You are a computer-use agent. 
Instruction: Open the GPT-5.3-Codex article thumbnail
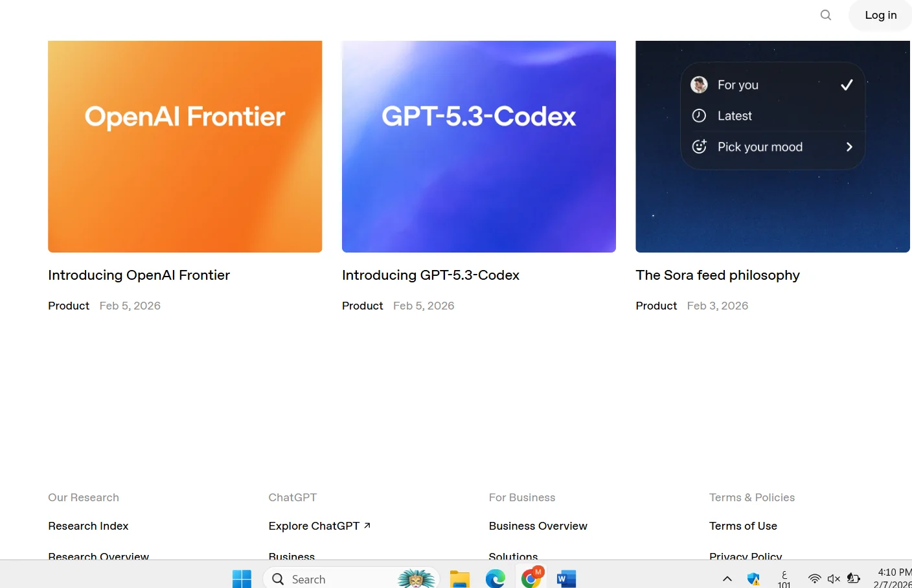(x=479, y=146)
